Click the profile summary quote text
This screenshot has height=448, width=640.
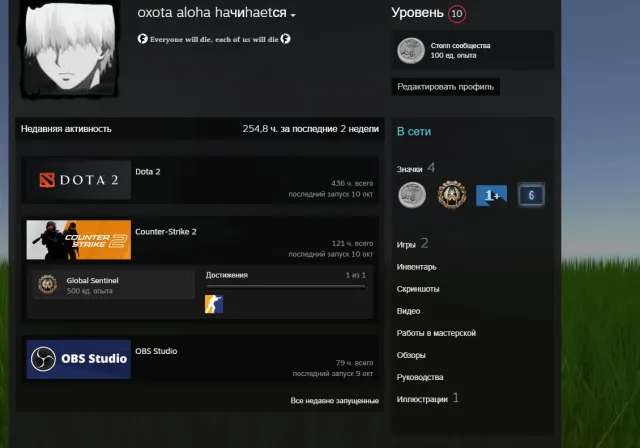tap(214, 39)
